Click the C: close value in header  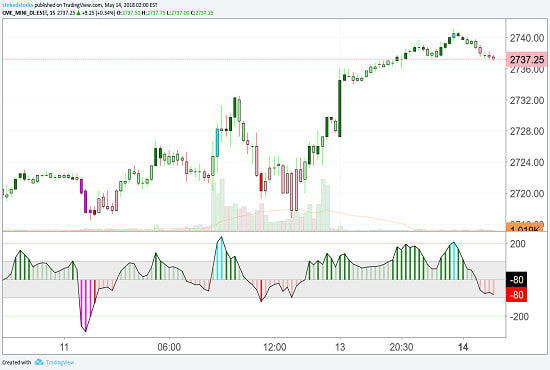click(x=202, y=13)
